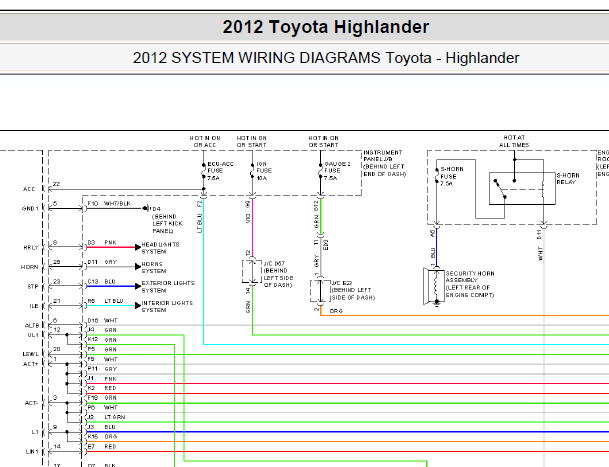Select the J2 LT GRN wire label

click(106, 417)
